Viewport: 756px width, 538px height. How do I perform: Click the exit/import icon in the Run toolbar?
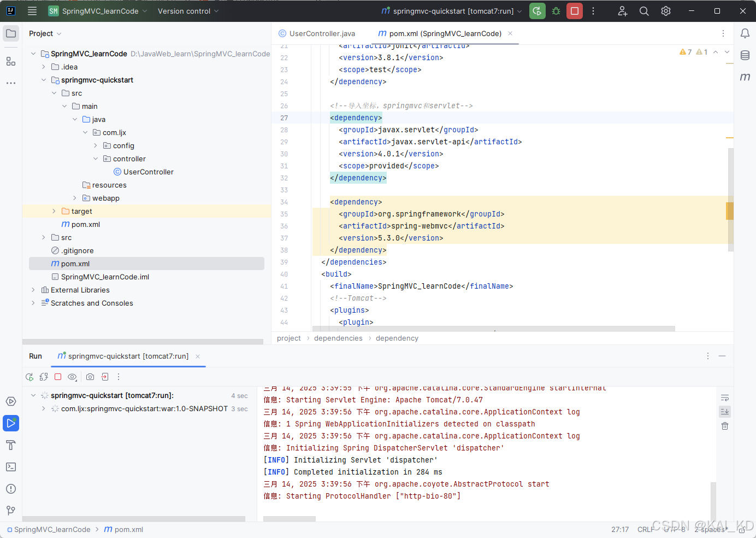[x=105, y=377]
